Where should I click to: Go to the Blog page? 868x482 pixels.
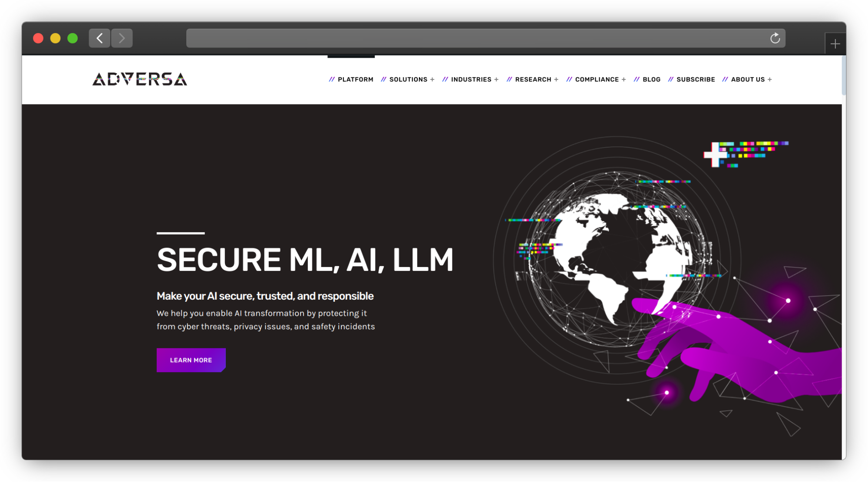pyautogui.click(x=651, y=79)
